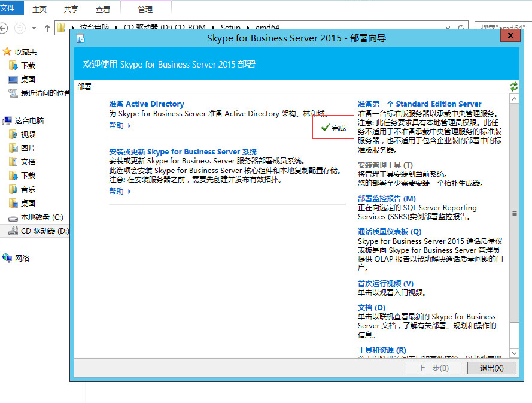Open Recent places in navigation pane

pyautogui.click(x=39, y=93)
